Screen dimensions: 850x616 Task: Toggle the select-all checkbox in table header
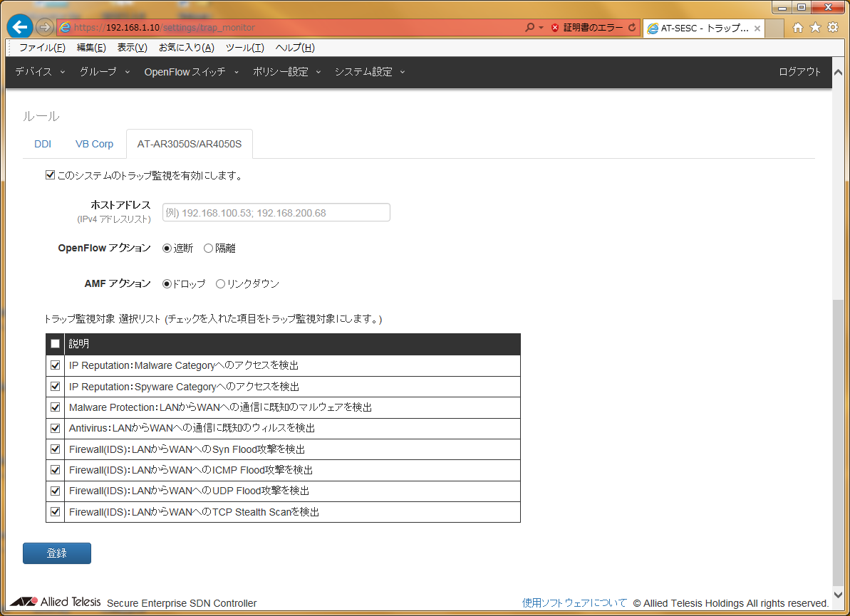tap(56, 344)
